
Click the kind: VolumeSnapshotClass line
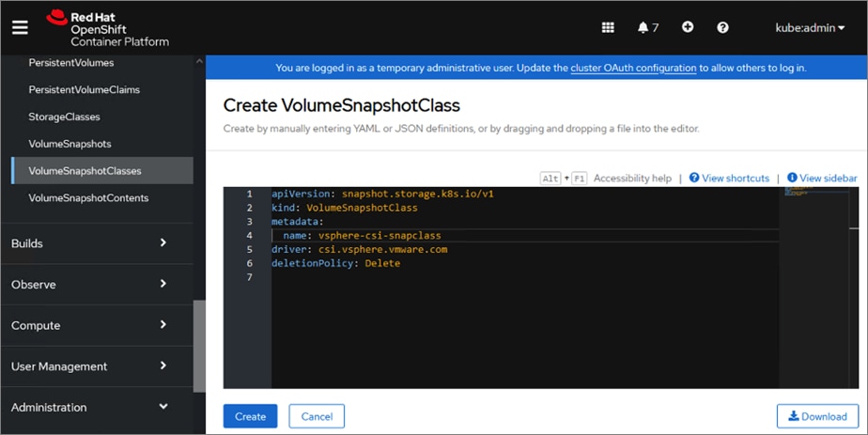click(345, 208)
